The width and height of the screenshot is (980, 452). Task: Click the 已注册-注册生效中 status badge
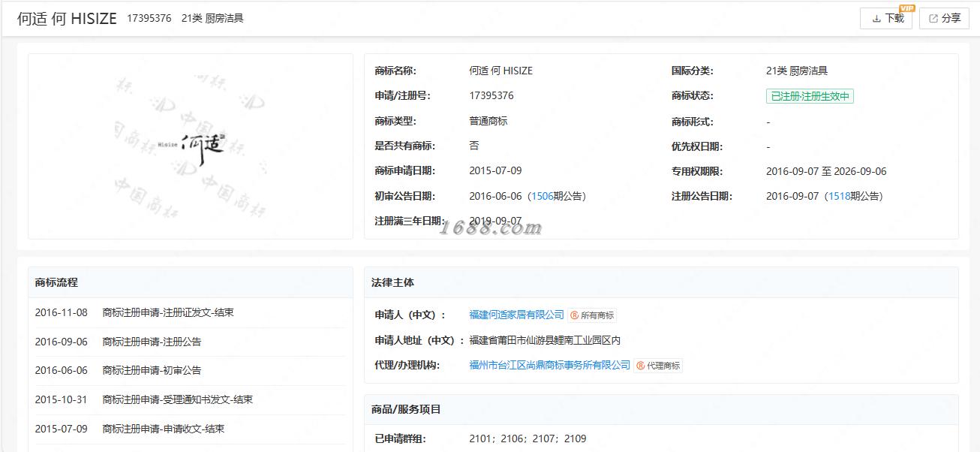810,96
